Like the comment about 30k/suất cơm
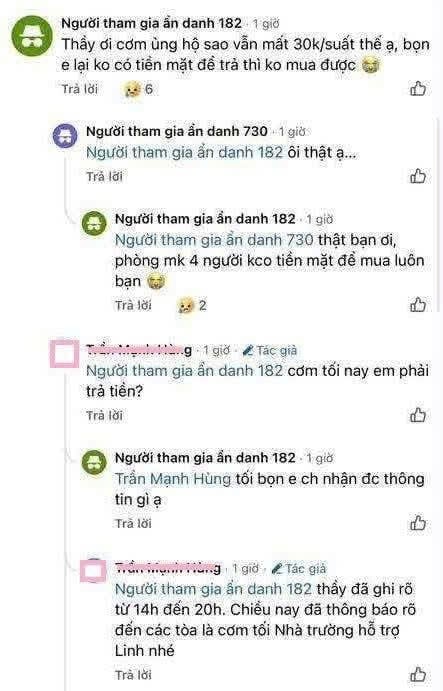The image size is (443, 691). [x=418, y=89]
